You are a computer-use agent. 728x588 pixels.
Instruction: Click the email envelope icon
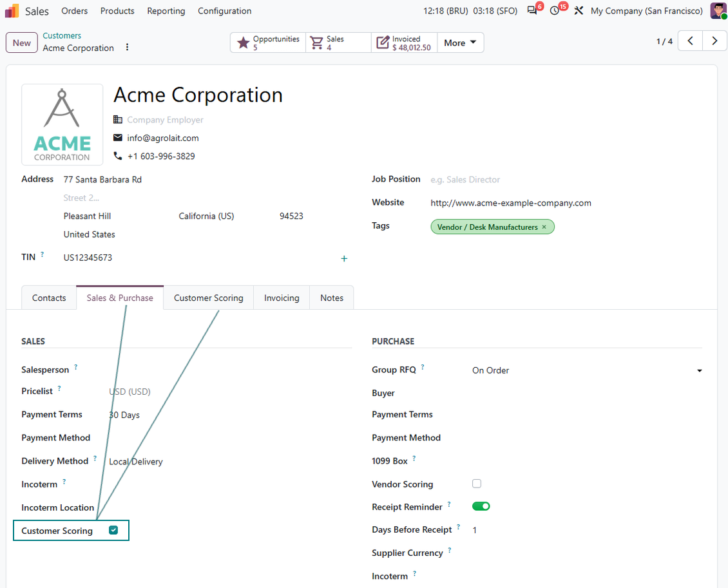118,138
